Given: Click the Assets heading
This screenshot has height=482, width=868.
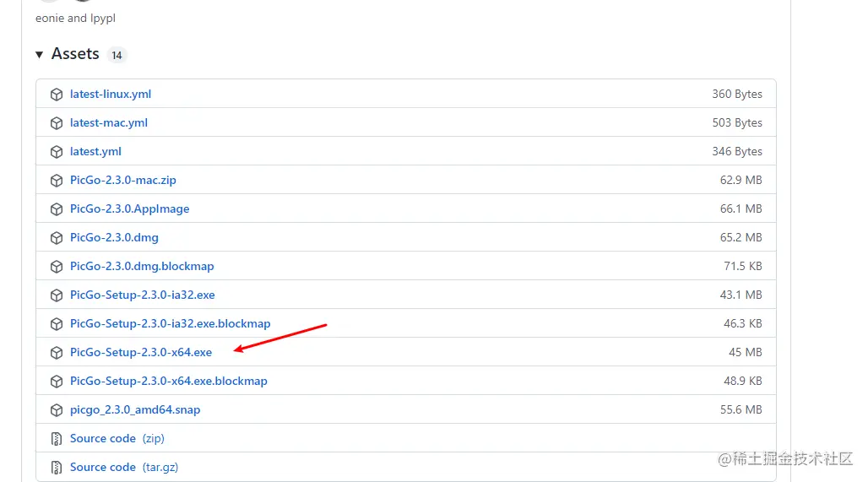Looking at the screenshot, I should pos(75,54).
